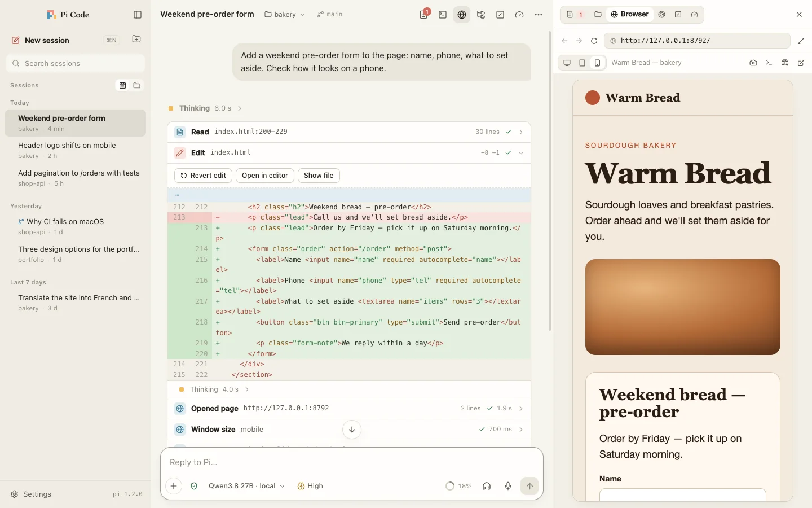This screenshot has width=812, height=508.
Task: Open the file tree icon in header
Action: 481,15
